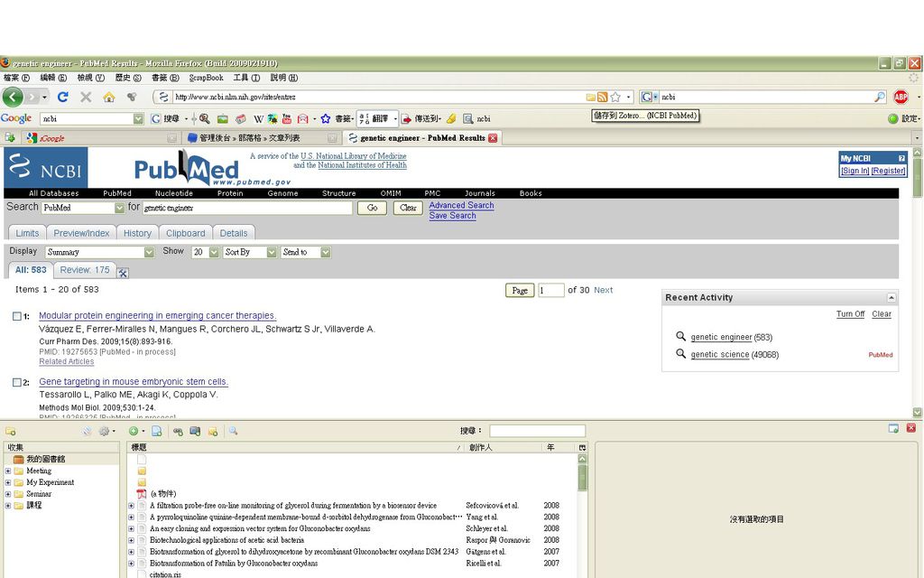Click the Gmail envelope icon in Google toolbar
924x578 pixels.
[303, 118]
